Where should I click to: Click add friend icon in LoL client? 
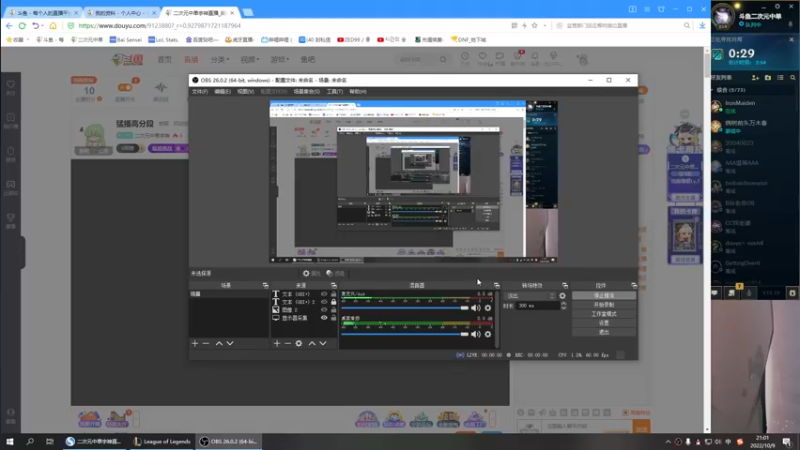[755, 78]
